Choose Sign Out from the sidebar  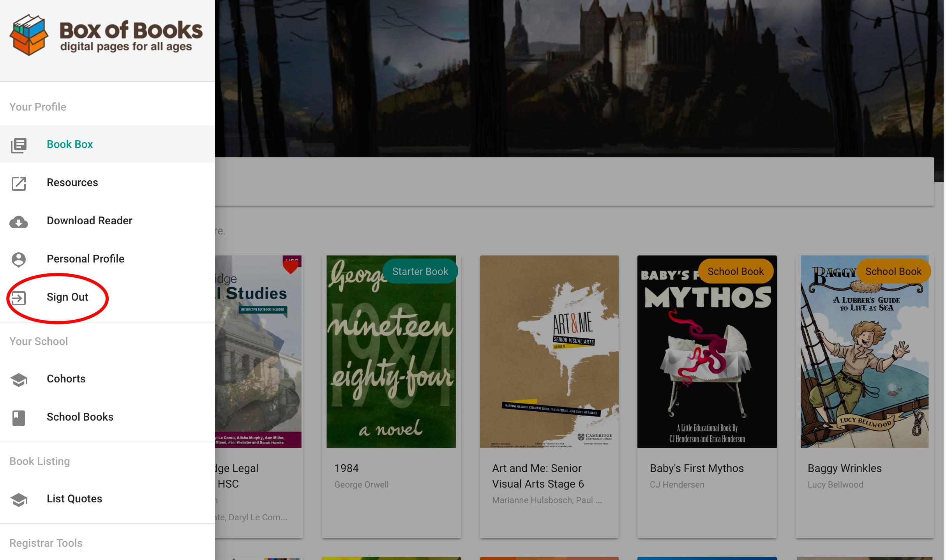click(x=108, y=297)
